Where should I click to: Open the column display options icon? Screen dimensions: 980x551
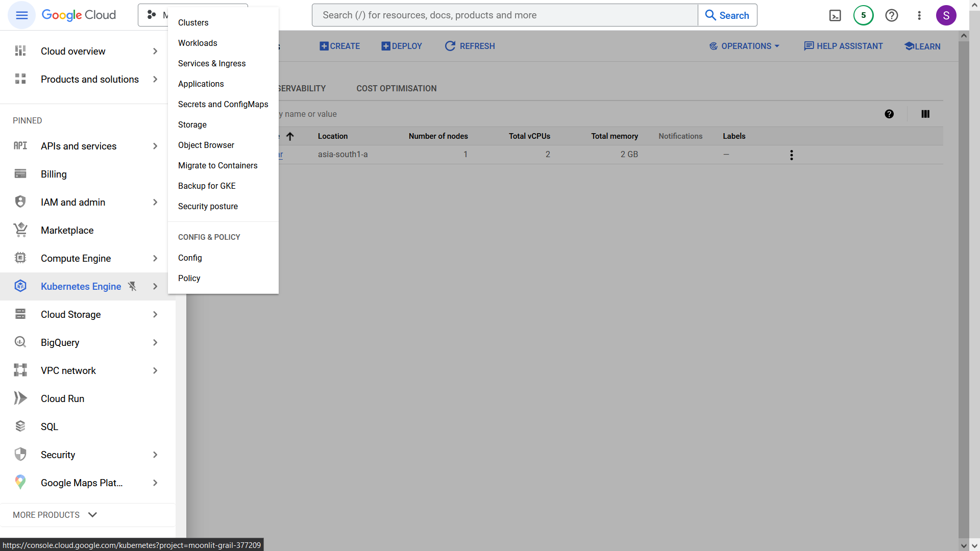(x=925, y=114)
